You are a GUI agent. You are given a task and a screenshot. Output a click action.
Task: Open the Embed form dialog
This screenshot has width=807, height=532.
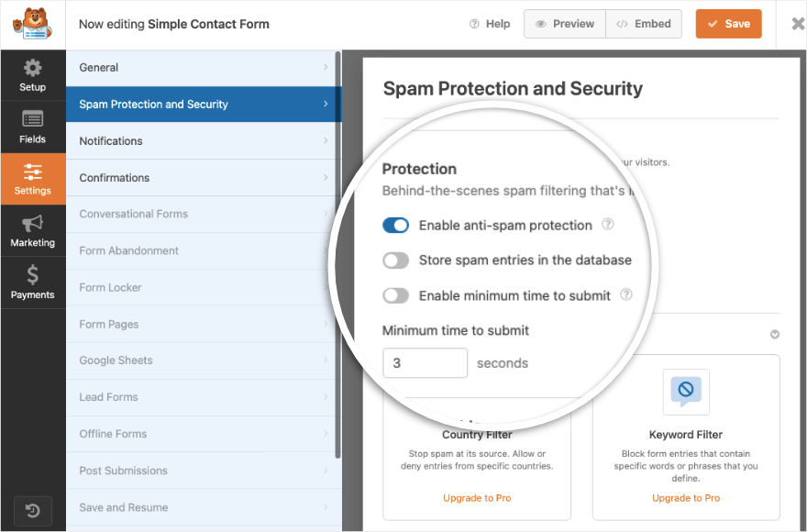644,24
